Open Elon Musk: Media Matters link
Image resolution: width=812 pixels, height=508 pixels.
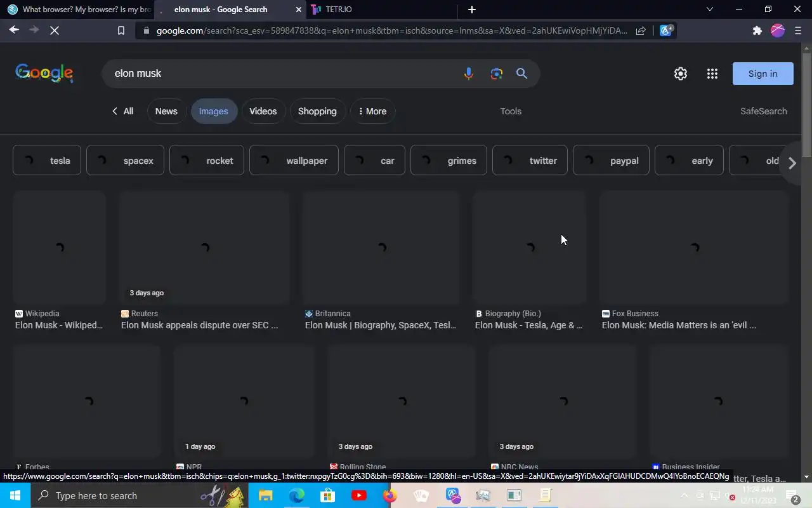click(x=679, y=325)
